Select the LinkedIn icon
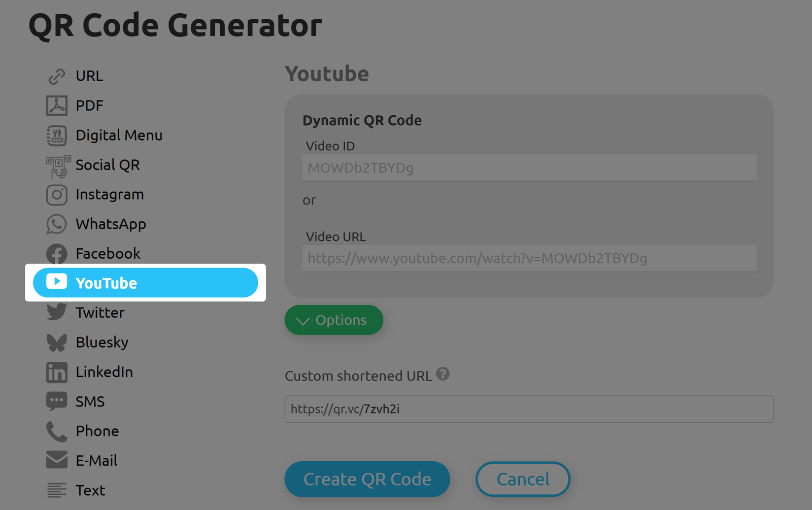Viewport: 812px width, 510px height. tap(57, 371)
